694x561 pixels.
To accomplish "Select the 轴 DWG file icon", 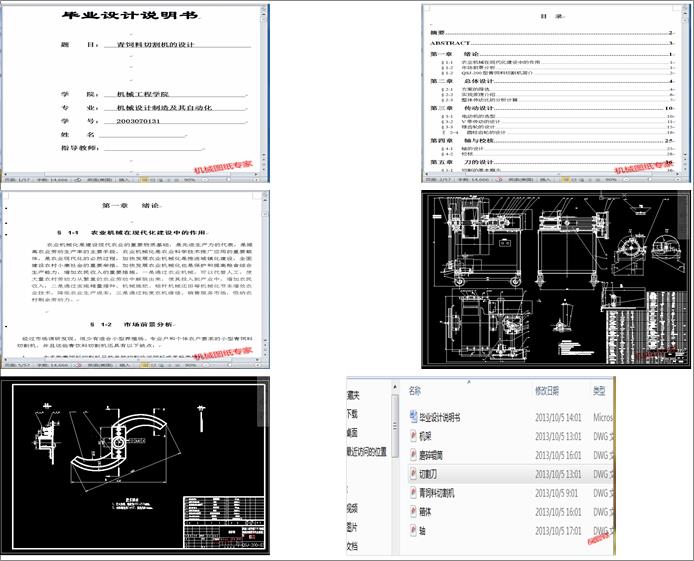I will (413, 530).
